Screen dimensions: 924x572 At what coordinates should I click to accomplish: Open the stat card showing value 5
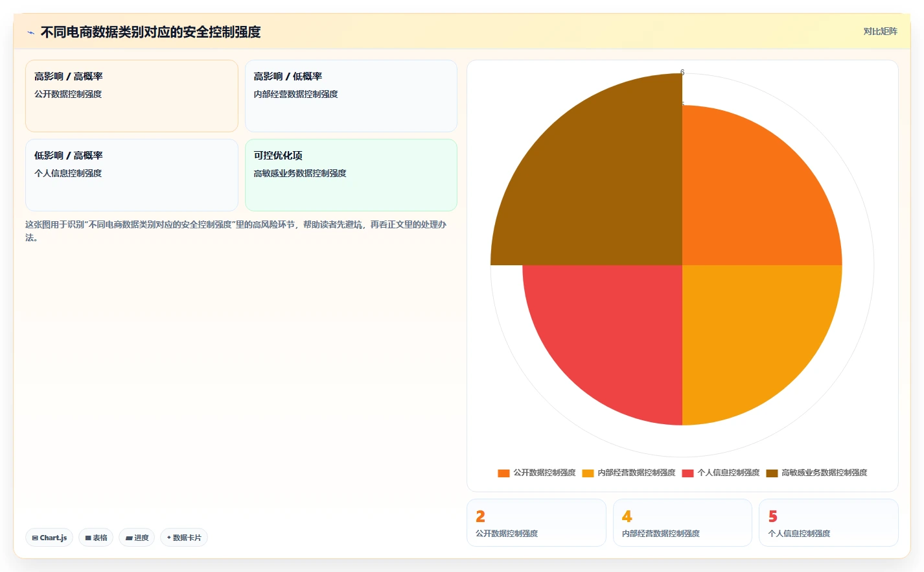point(829,523)
